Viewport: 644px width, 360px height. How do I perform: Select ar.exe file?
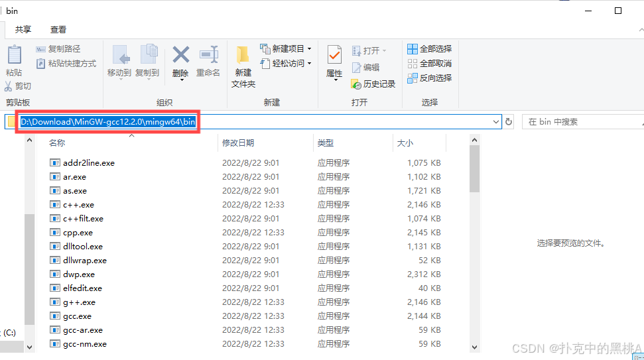tap(74, 176)
